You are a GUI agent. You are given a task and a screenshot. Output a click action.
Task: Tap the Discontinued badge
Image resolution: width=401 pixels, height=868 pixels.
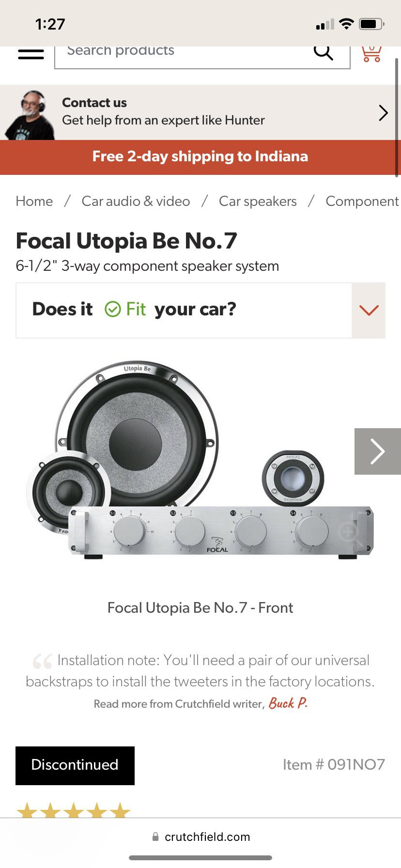click(75, 765)
